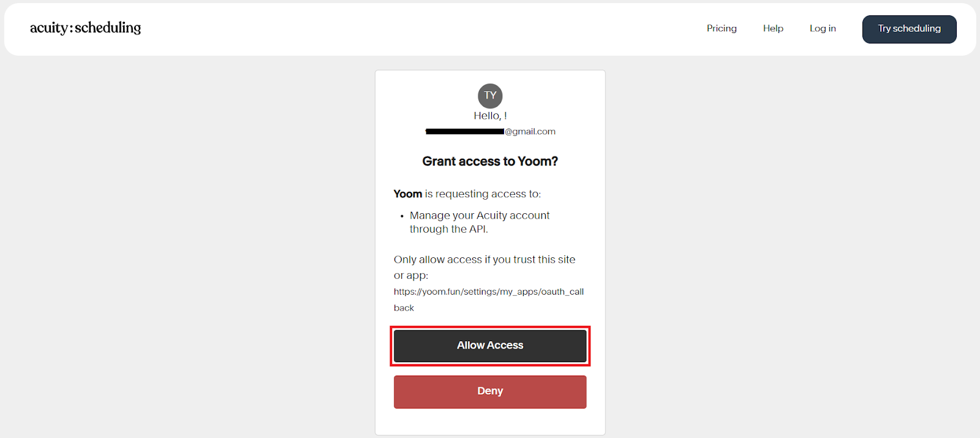
Task: Click the @gmail.com email suffix
Action: 530,132
